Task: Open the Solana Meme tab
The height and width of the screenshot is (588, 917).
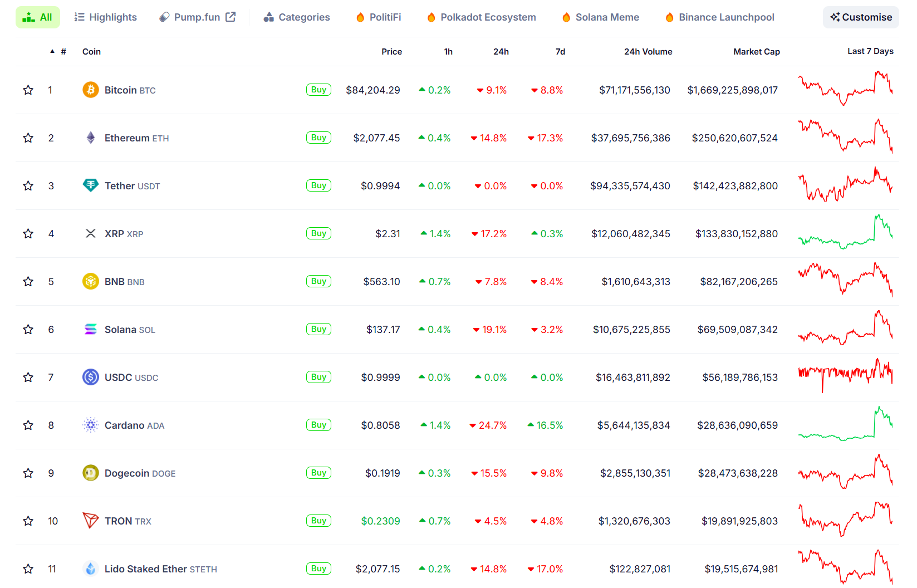Action: 601,17
